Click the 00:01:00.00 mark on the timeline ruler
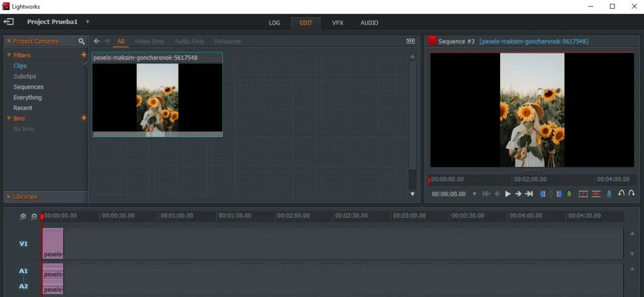This screenshot has width=644, height=297. (x=177, y=216)
